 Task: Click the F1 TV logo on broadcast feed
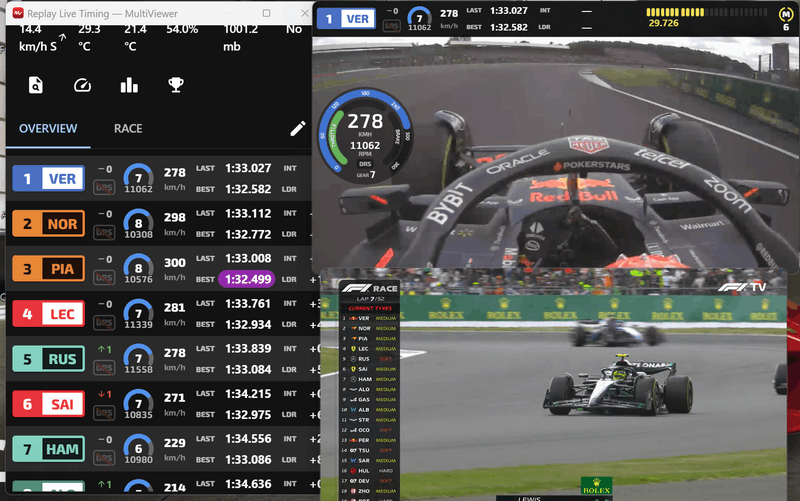(742, 287)
